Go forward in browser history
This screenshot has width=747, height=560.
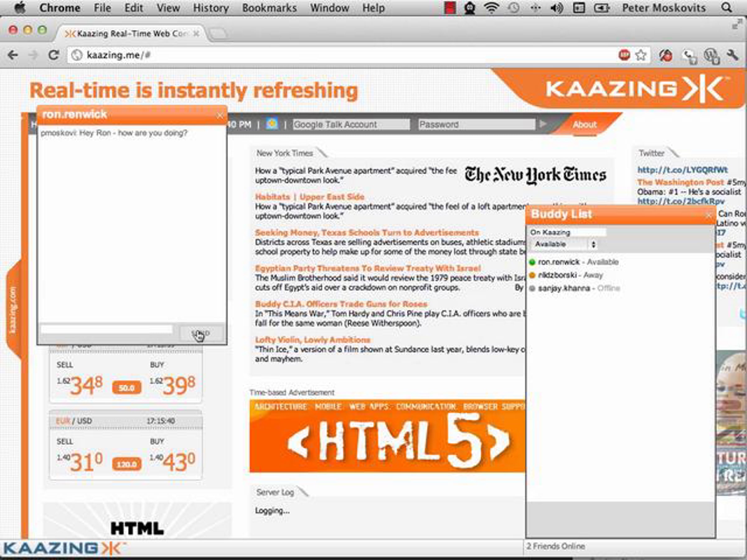click(33, 55)
